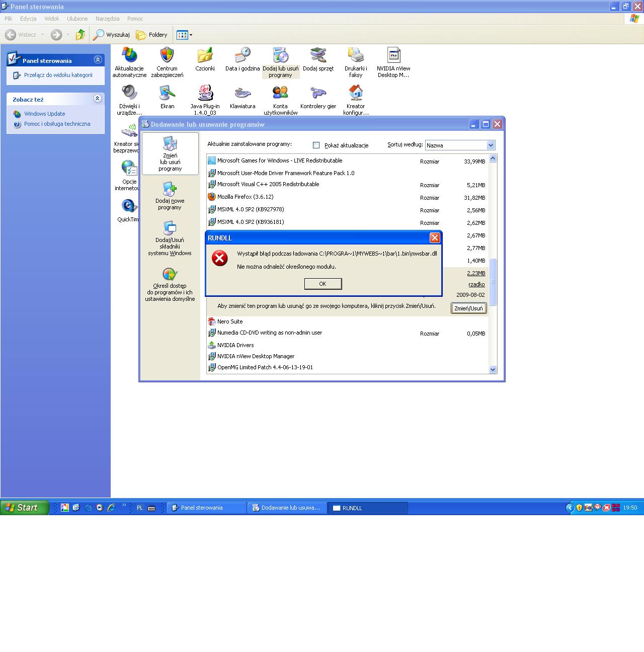Switch to Dodawanie lub usuwanie taskbar button

click(x=287, y=508)
